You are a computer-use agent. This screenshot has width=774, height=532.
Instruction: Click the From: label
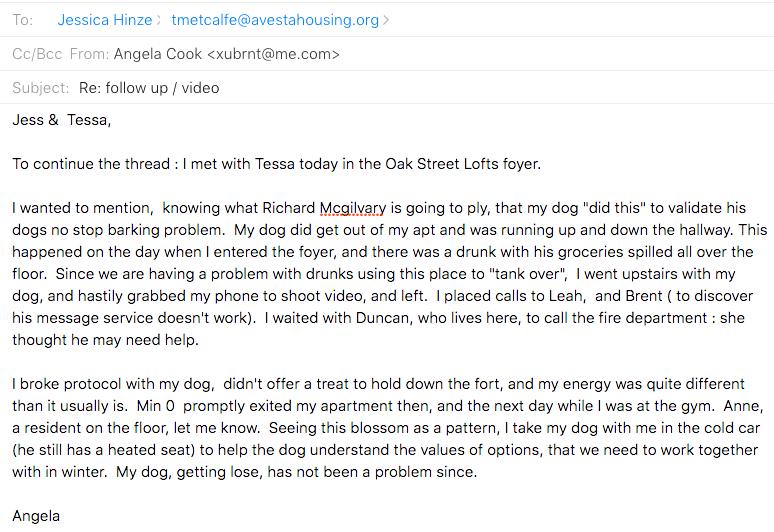(x=89, y=54)
